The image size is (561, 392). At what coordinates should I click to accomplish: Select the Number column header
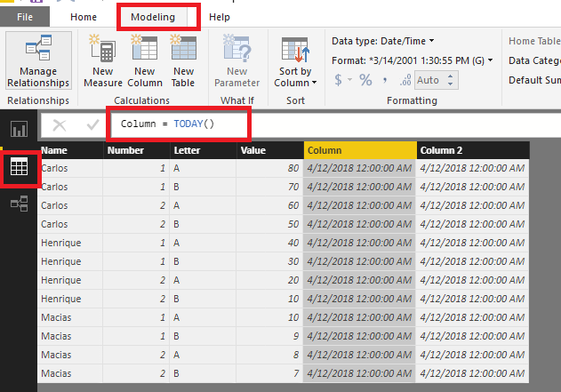point(136,150)
